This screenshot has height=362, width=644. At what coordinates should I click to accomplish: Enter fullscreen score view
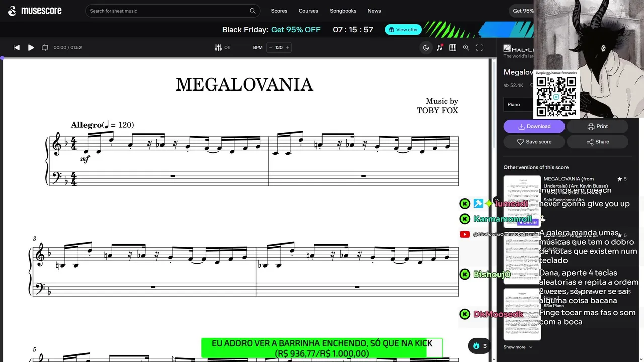click(479, 47)
